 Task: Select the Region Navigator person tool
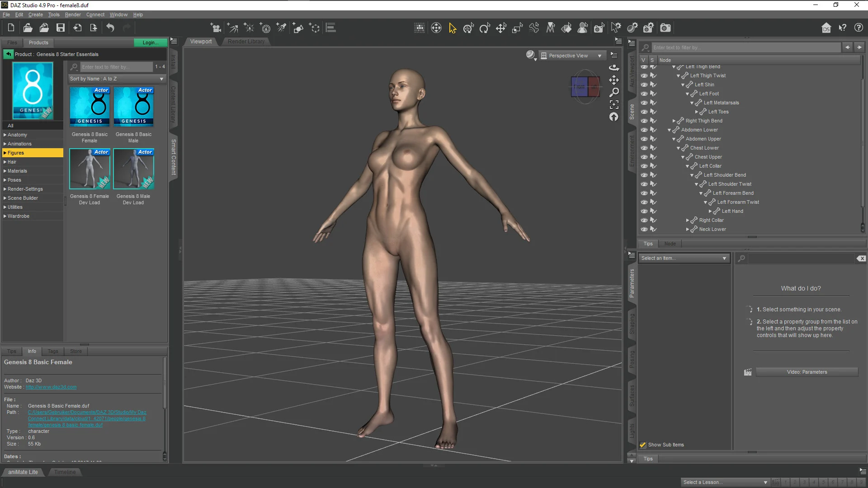point(583,28)
